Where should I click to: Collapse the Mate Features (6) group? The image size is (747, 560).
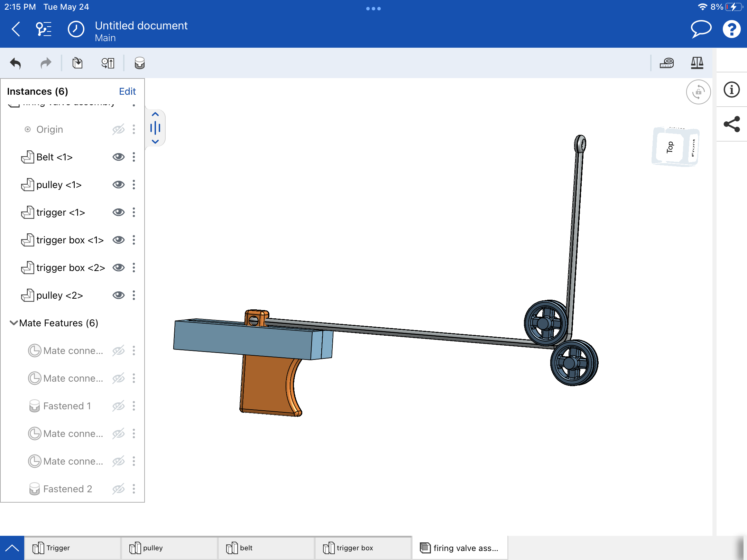(13, 323)
